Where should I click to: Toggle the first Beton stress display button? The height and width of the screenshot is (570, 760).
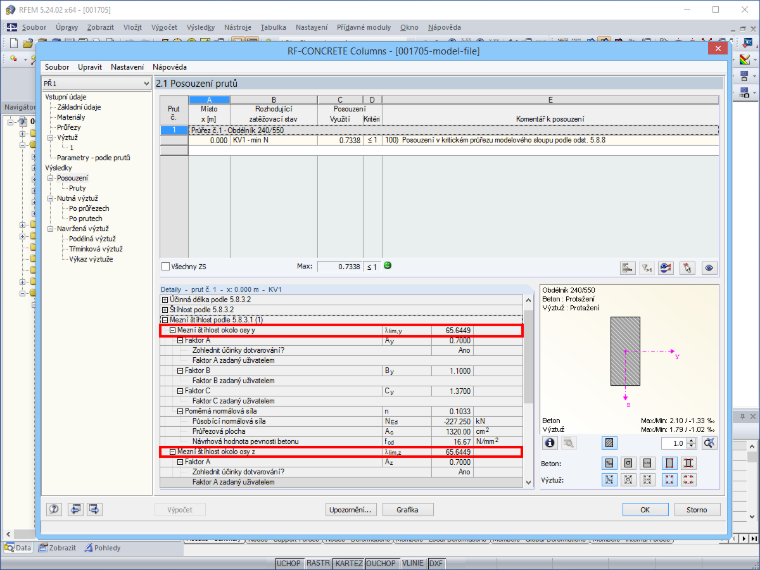609,463
